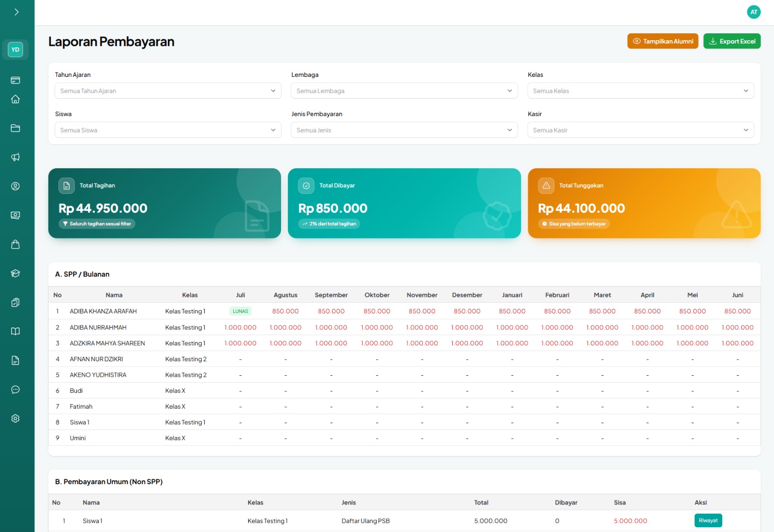Click the clipboard copy icon in sidebar

tap(15, 302)
